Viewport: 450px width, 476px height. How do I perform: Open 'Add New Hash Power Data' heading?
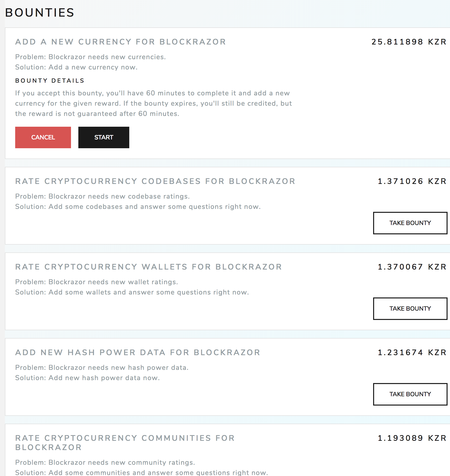[138, 352]
